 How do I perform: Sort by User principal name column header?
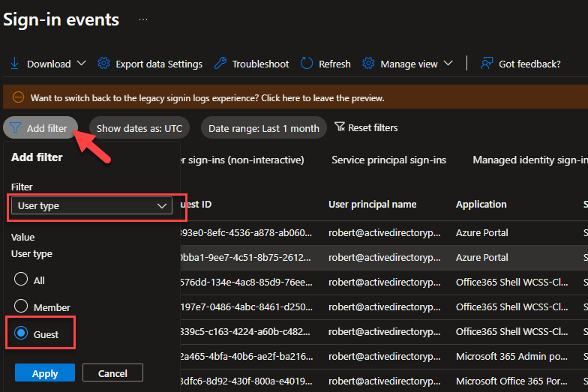(x=372, y=204)
